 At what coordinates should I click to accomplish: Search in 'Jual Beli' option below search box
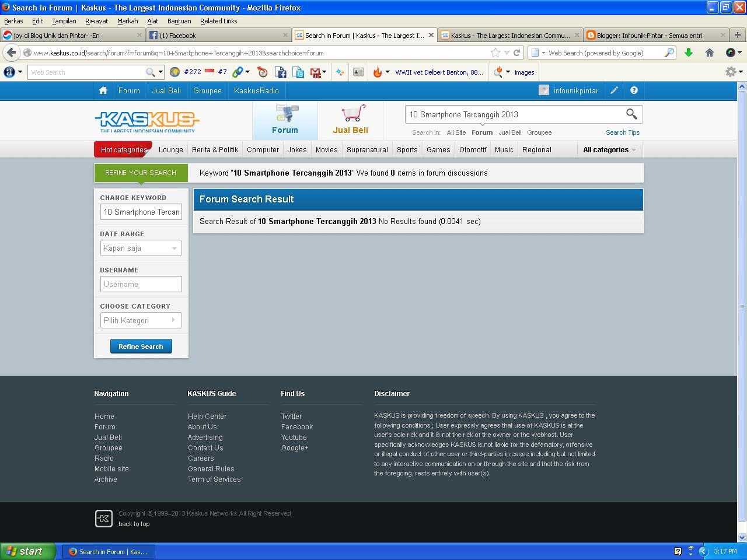click(509, 132)
